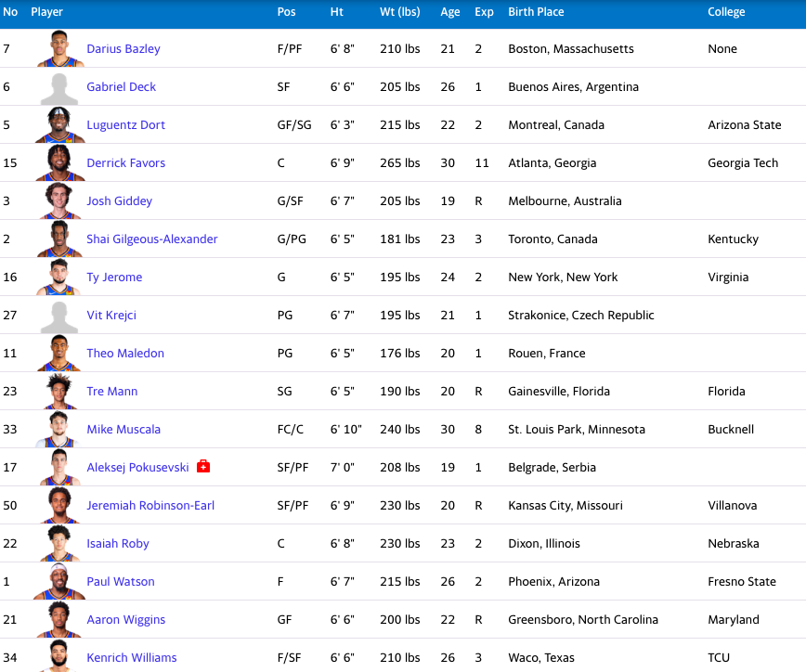Click "Strakonice, Czech Republic" birth place
Image resolution: width=806 pixels, height=672 pixels.
coord(581,315)
